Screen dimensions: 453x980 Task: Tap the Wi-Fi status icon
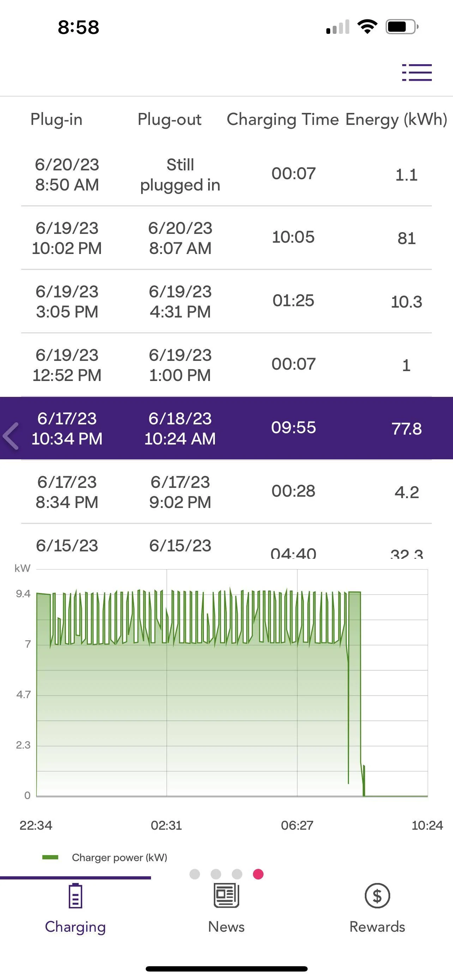(x=367, y=26)
